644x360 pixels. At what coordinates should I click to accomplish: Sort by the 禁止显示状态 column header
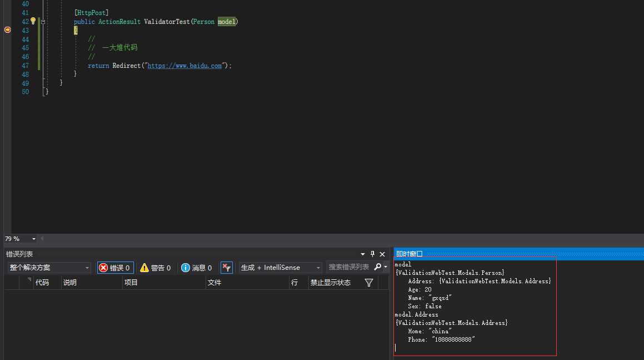coord(330,283)
